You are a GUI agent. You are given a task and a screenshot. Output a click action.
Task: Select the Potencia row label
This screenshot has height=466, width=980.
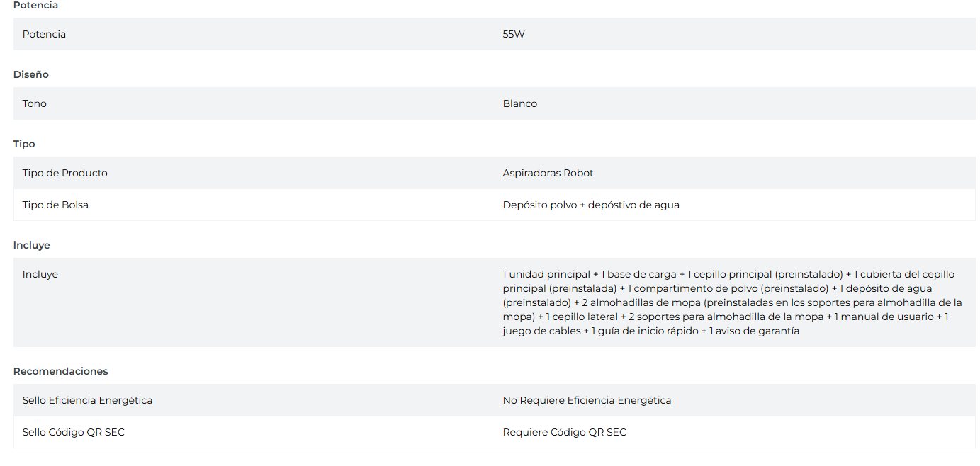[44, 34]
